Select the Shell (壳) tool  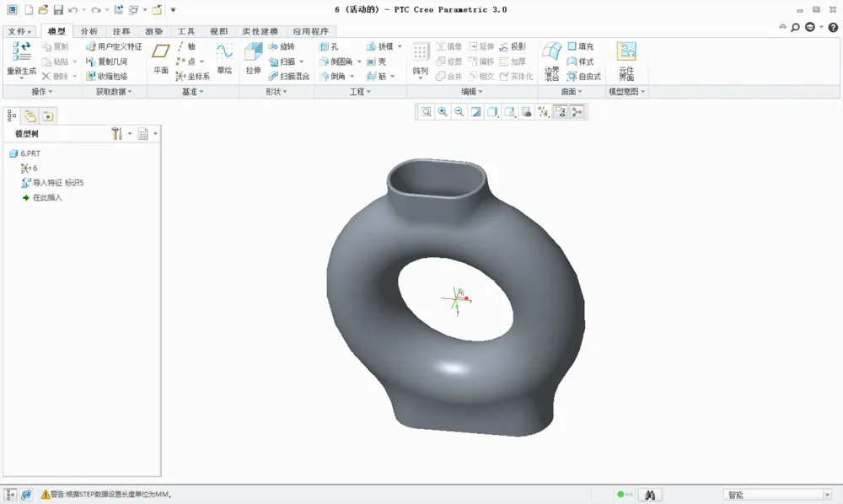[x=376, y=62]
